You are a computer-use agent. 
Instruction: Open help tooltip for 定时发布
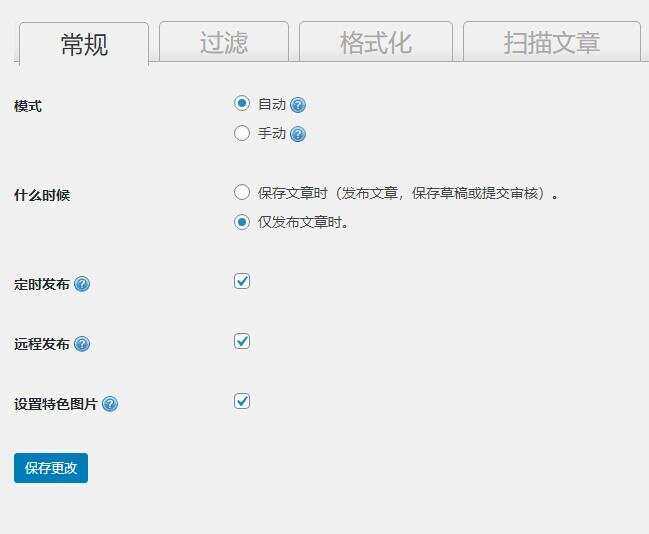[82, 285]
